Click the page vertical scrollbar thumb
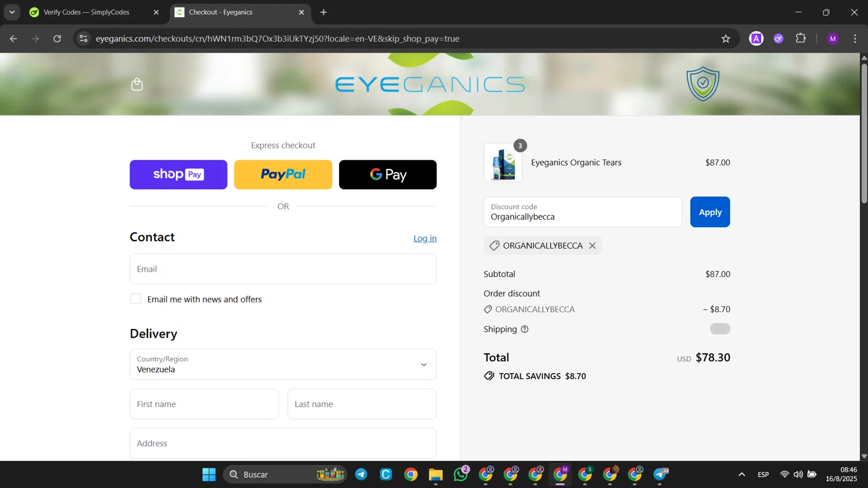868x488 pixels. (864, 133)
